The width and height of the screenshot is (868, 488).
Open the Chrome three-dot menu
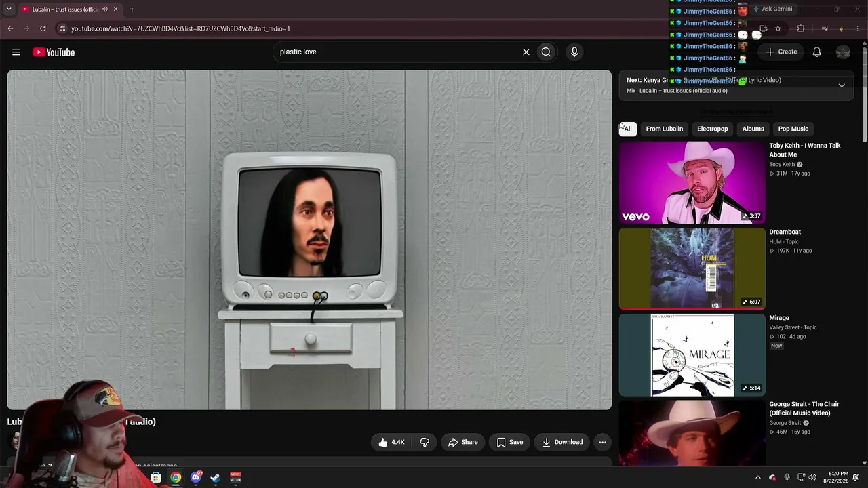859,28
